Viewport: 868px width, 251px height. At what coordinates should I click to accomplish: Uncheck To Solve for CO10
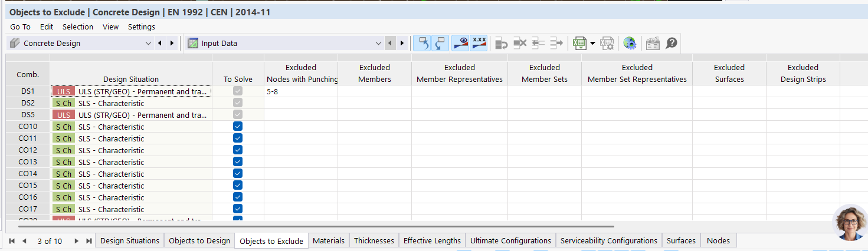(238, 127)
